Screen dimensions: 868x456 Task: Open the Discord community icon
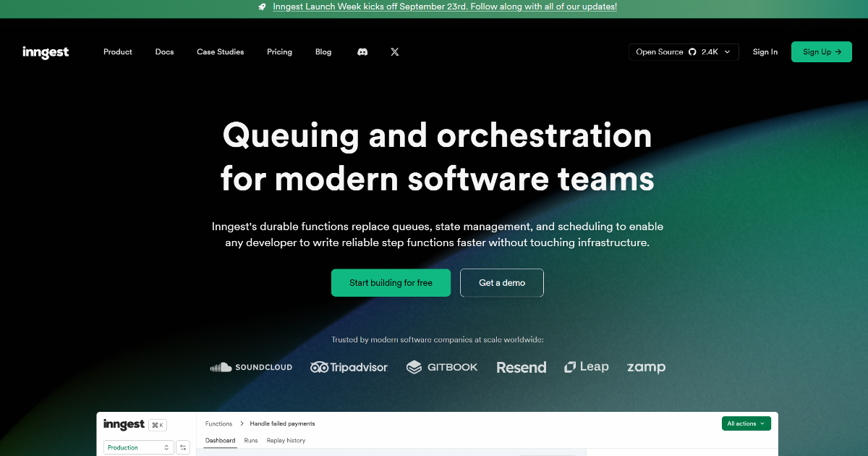[362, 51]
